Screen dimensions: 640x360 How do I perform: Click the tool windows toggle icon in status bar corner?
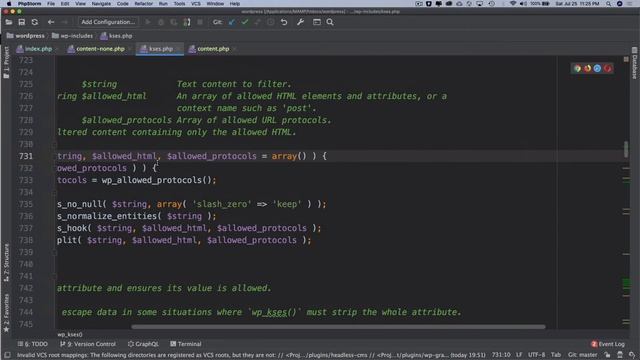click(x=7, y=355)
